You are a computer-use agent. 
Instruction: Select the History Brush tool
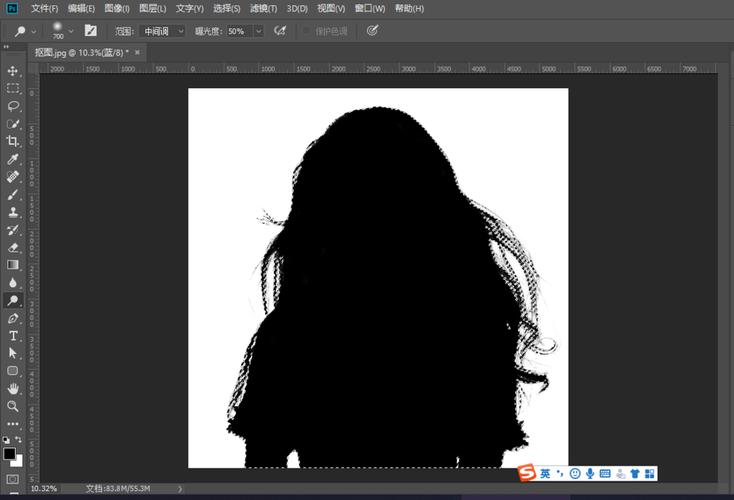(x=13, y=230)
